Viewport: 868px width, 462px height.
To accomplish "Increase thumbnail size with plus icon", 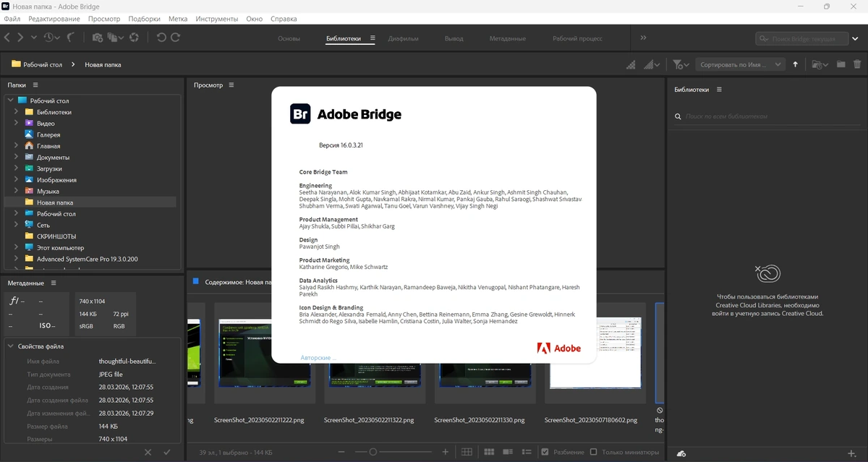I will [446, 452].
